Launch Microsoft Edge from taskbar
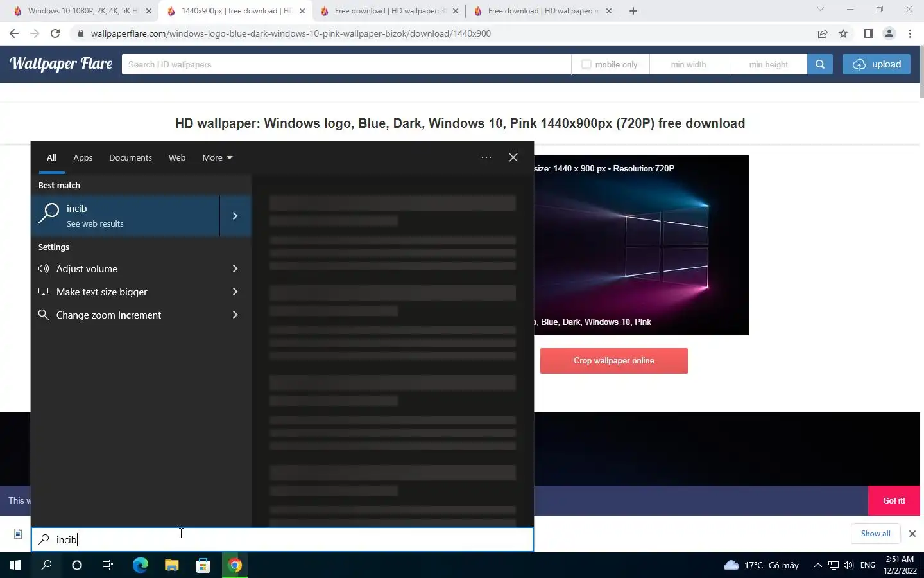924x578 pixels. coord(140,565)
